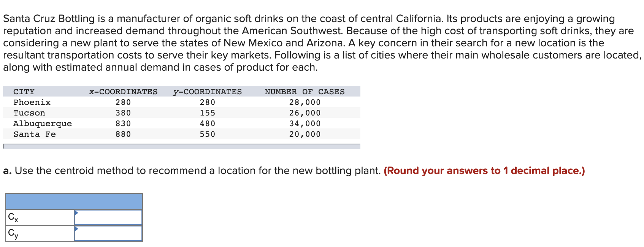Click the horizontal scrollbar below the table

click(x=181, y=146)
